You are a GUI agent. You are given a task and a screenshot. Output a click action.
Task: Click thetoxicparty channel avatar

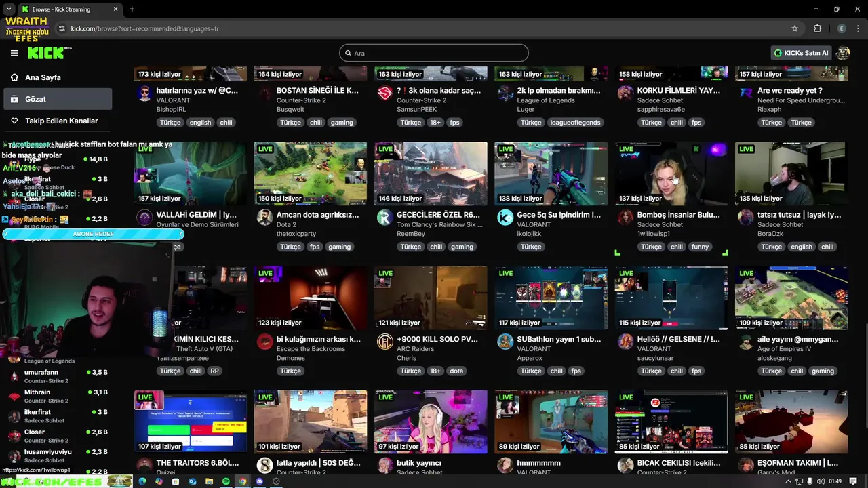point(265,217)
